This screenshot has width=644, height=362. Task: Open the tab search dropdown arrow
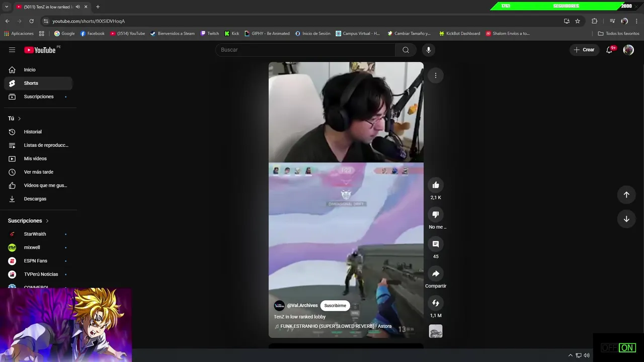pos(7,7)
